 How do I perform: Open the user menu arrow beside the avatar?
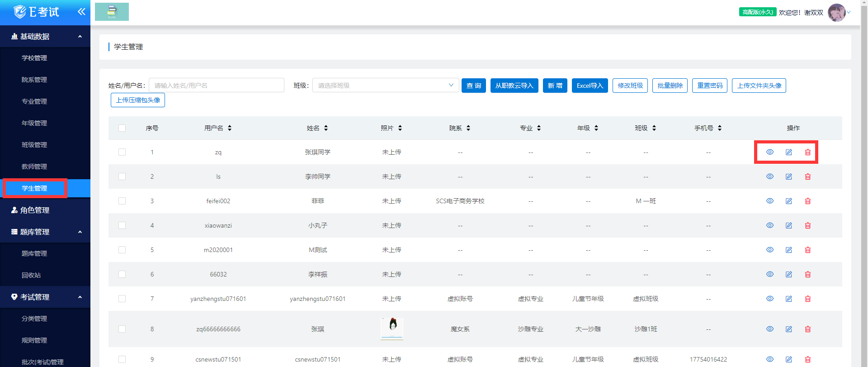click(x=849, y=13)
